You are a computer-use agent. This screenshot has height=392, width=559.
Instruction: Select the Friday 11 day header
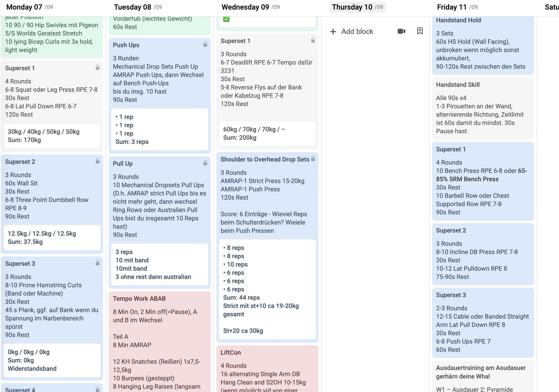457,7
